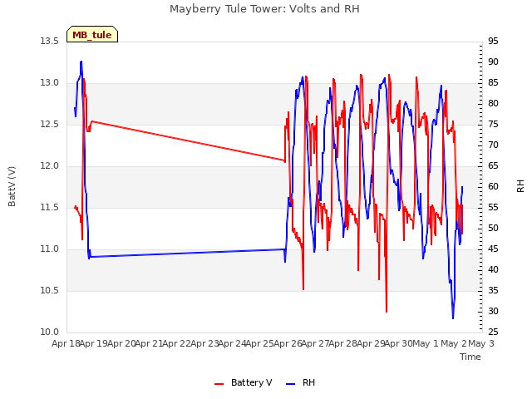Click the blue RH legend swatch
Viewport: 532px width, 399px height.
coord(290,384)
